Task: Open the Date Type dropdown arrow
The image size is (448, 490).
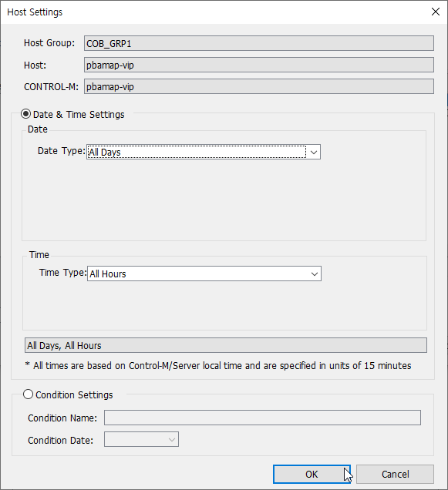Action: point(314,153)
